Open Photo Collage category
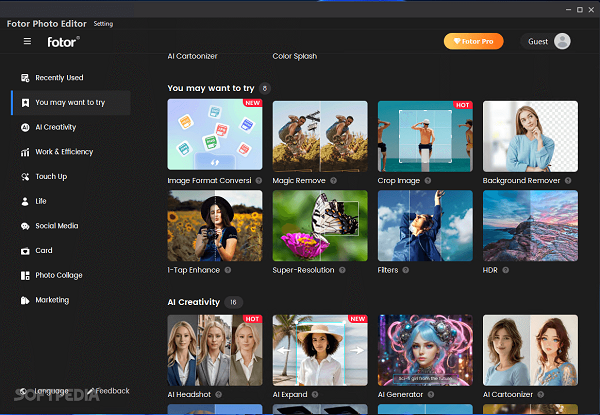Image resolution: width=600 pixels, height=415 pixels. pyautogui.click(x=71, y=275)
